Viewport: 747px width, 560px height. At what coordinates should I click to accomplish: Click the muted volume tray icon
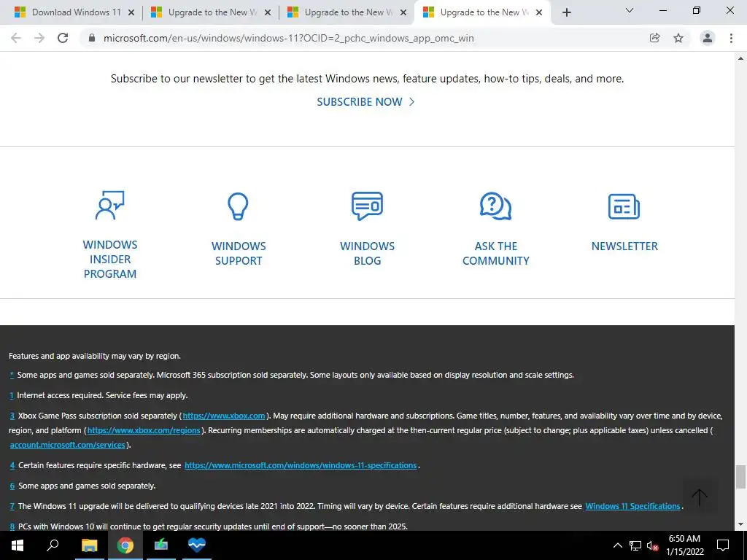(652, 545)
